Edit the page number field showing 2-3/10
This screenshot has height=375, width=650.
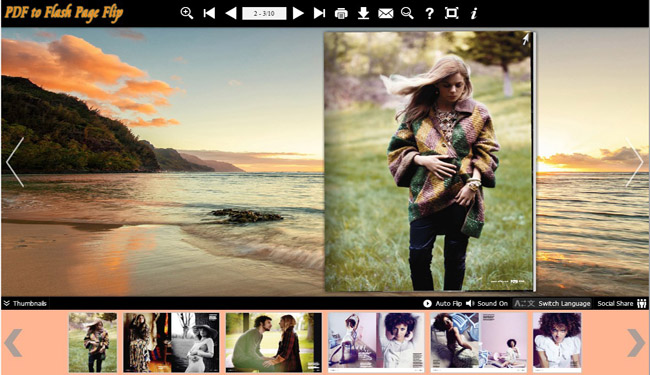point(264,13)
